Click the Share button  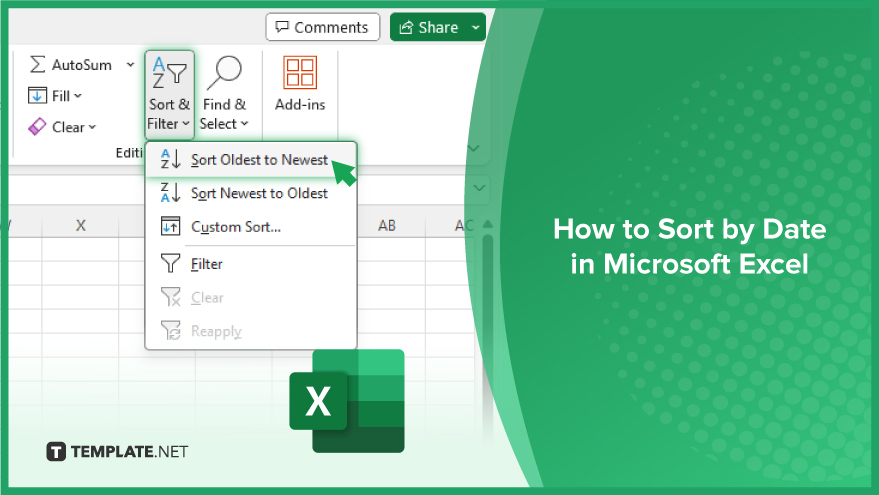pos(429,27)
